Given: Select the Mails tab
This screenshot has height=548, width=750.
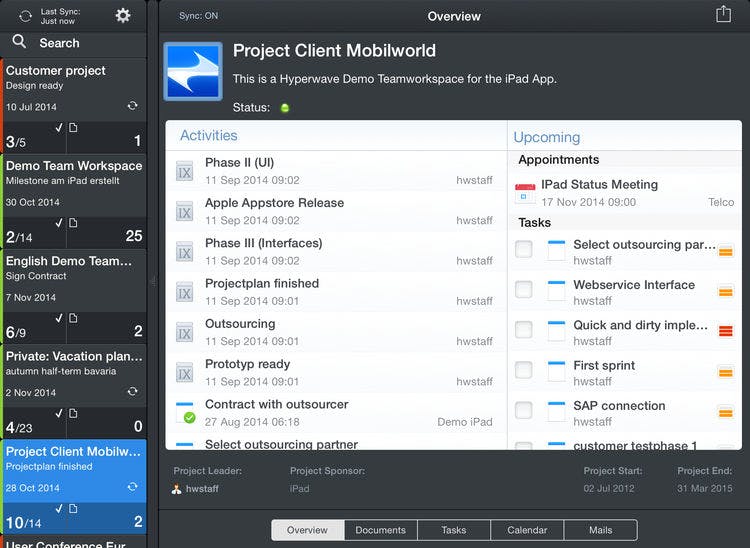Looking at the screenshot, I should point(601,530).
